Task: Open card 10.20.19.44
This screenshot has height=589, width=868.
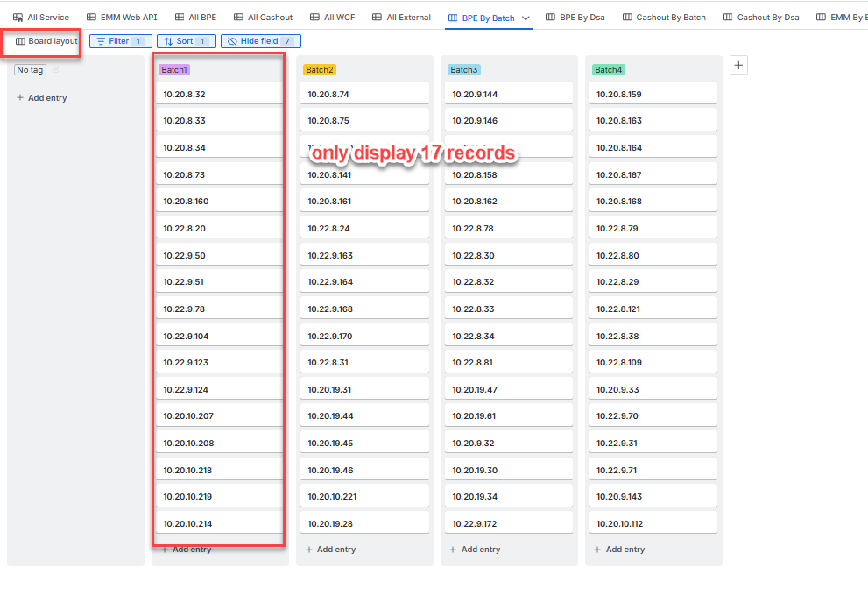Action: click(x=364, y=415)
